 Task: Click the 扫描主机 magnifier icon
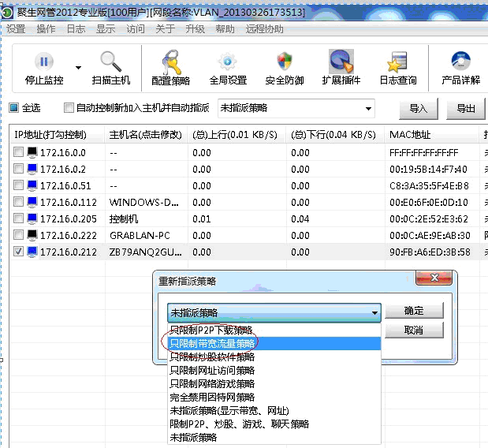click(110, 62)
